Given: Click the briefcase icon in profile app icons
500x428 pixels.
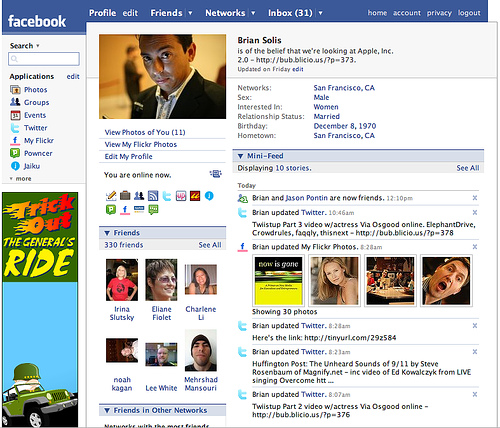Looking at the screenshot, I should coord(125,196).
